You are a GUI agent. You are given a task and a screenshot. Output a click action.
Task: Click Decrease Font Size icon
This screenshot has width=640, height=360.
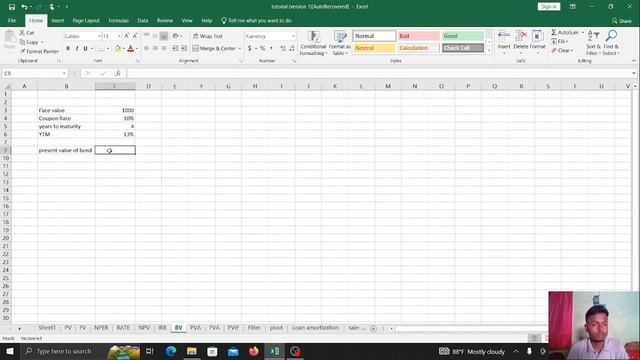click(135, 36)
